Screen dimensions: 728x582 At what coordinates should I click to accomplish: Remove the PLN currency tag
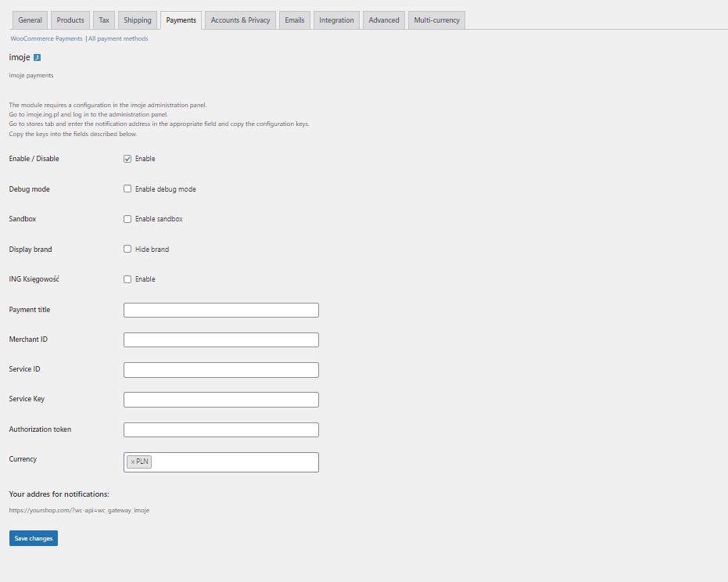click(x=133, y=462)
